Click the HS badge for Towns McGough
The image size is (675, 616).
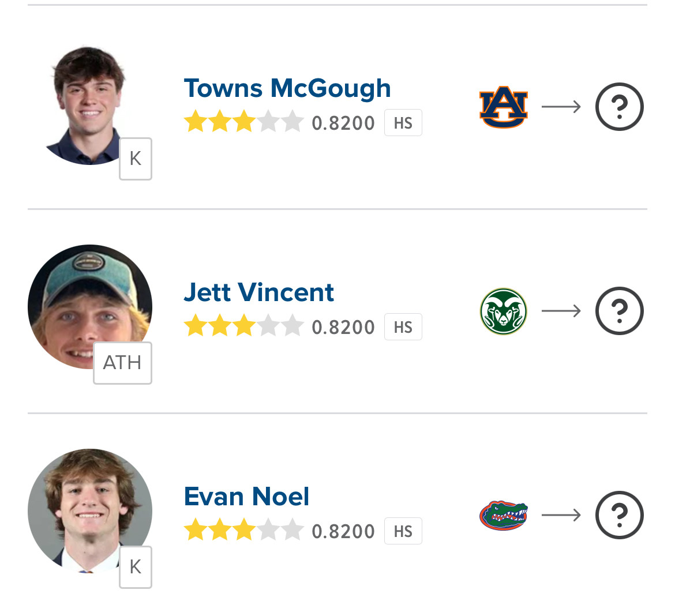(403, 123)
